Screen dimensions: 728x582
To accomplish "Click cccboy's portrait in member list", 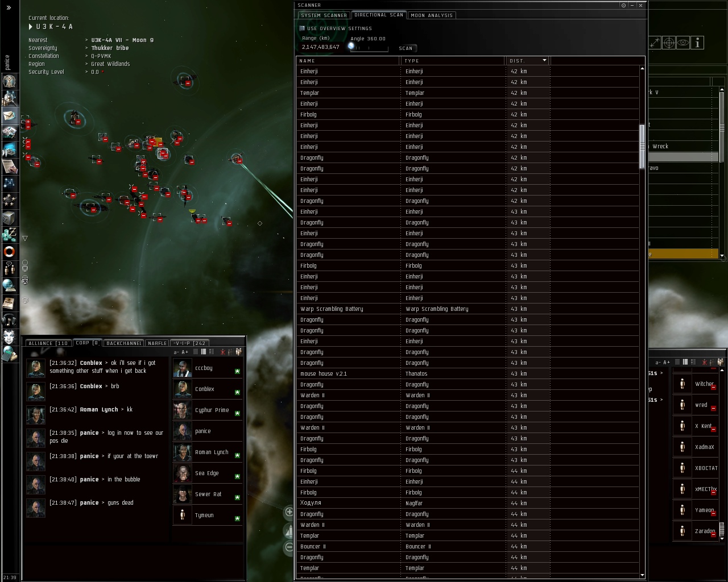I will pyautogui.click(x=183, y=368).
